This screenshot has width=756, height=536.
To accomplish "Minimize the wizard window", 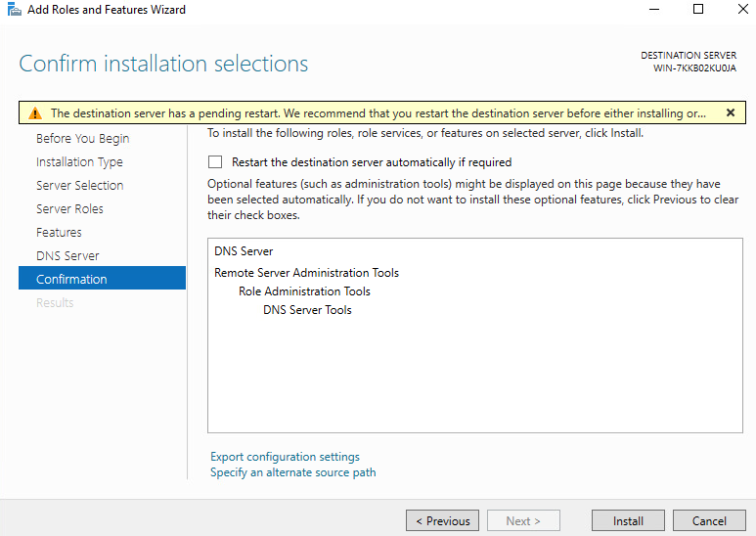I will (x=653, y=9).
